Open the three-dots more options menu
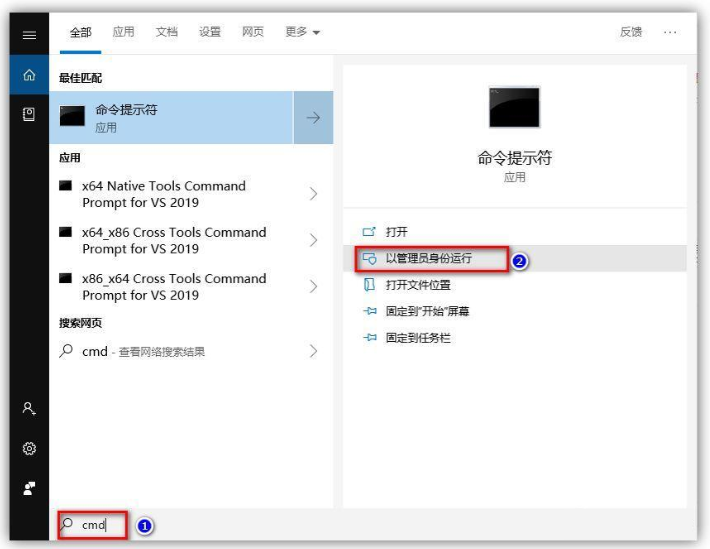The image size is (710, 549). [x=670, y=32]
